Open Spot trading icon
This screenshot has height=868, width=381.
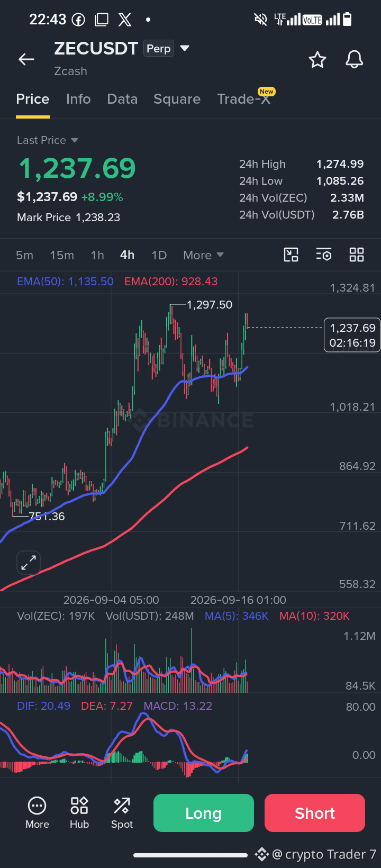click(122, 813)
